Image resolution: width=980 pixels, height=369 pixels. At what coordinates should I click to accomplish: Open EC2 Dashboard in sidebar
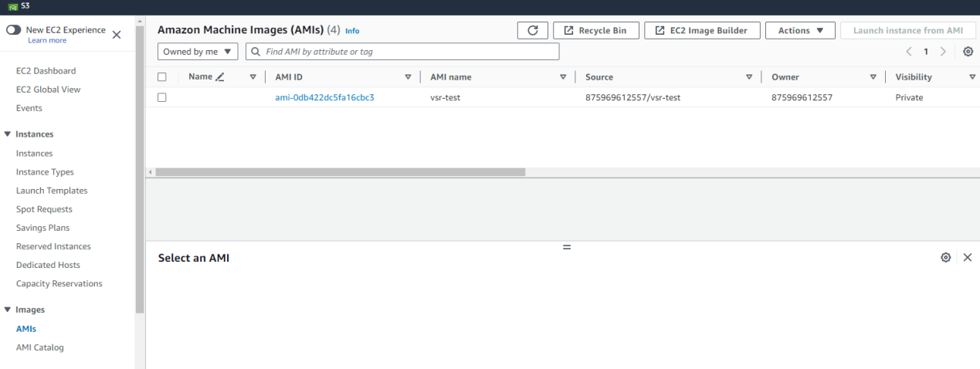[46, 71]
